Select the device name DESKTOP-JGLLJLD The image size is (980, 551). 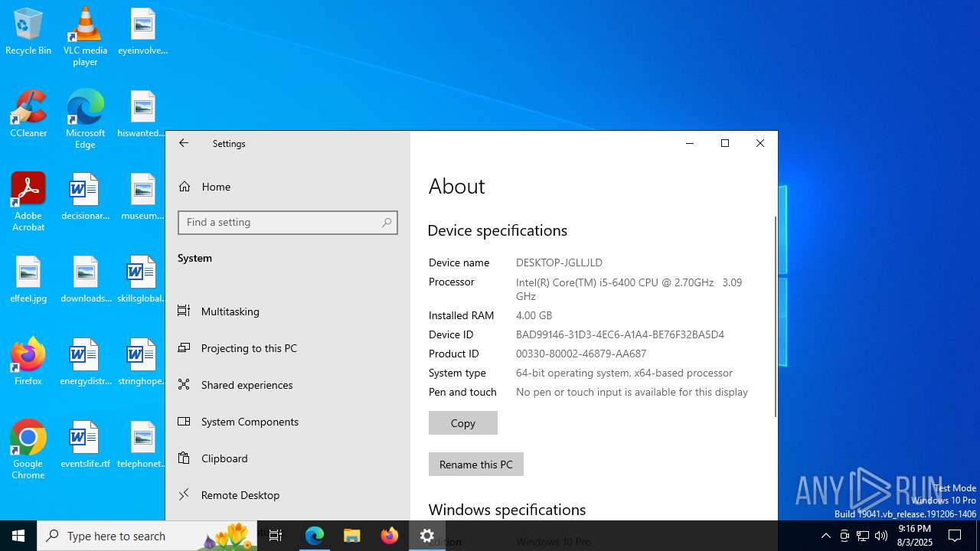pos(559,262)
